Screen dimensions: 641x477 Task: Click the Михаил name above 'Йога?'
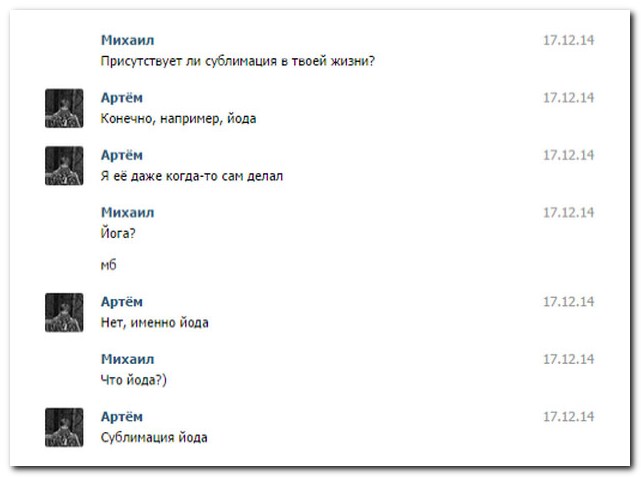pyautogui.click(x=128, y=212)
